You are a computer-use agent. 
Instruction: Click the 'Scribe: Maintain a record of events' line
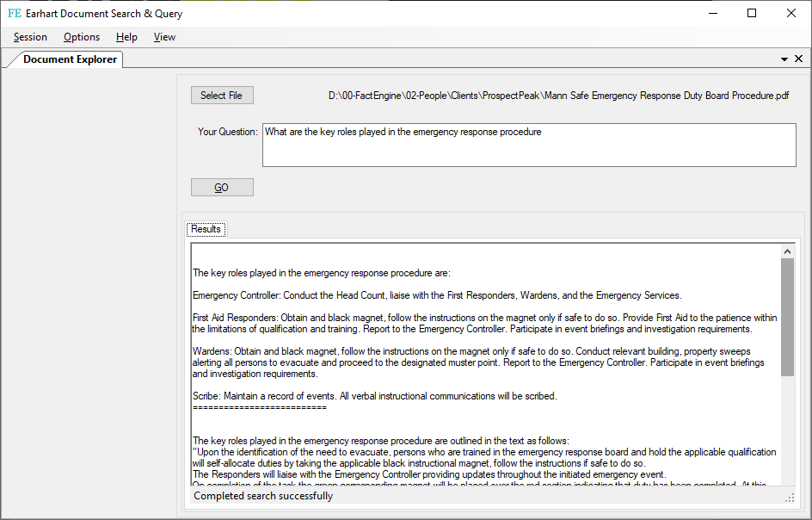(x=374, y=396)
